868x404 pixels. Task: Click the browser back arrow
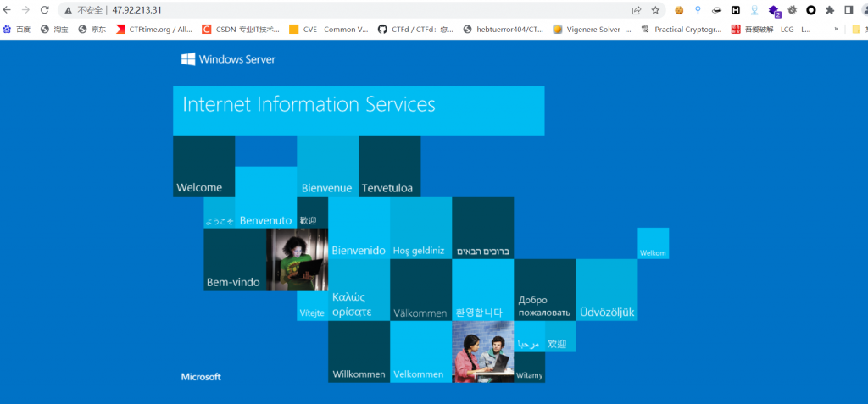coord(8,10)
